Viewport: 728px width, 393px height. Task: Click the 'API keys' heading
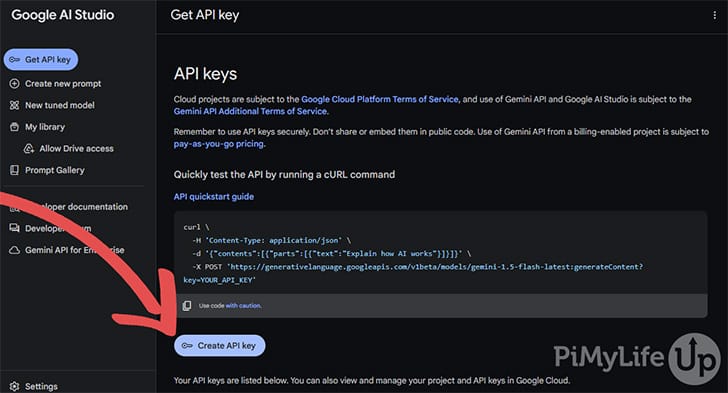point(205,74)
